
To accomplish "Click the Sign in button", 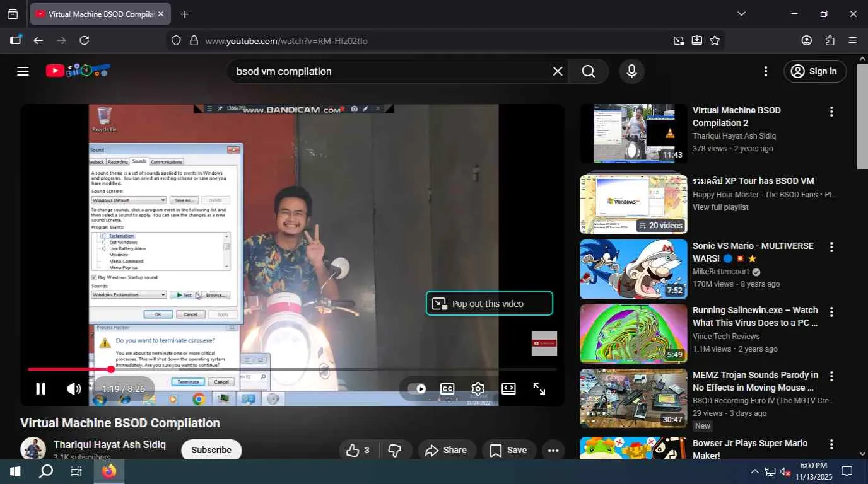I will tap(814, 71).
